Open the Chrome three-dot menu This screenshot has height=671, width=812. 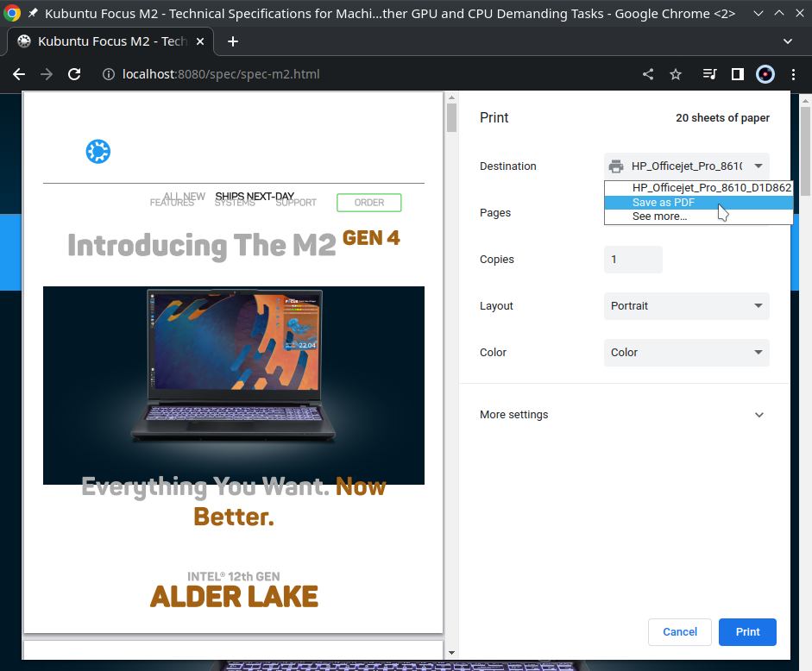coord(793,74)
